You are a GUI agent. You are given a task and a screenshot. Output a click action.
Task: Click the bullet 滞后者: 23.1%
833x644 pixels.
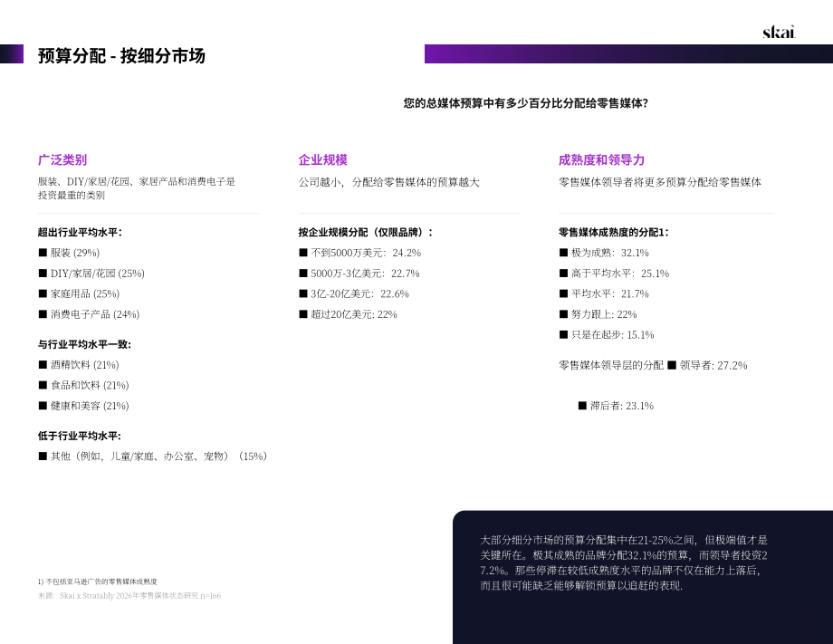pos(617,406)
